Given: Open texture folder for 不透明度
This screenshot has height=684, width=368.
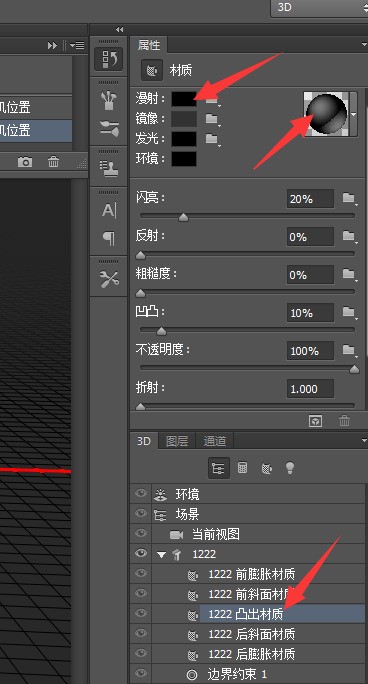Looking at the screenshot, I should (349, 350).
